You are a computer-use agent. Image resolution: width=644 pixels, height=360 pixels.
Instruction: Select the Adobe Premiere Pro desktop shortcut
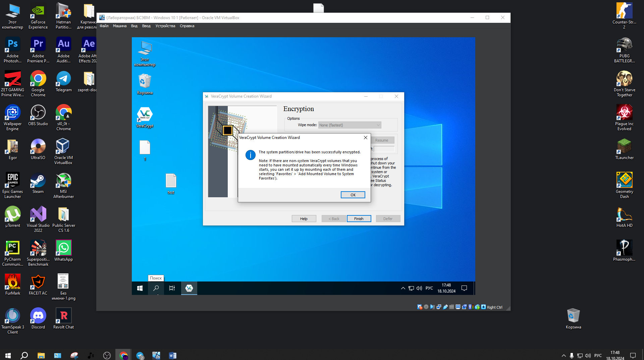pyautogui.click(x=38, y=50)
